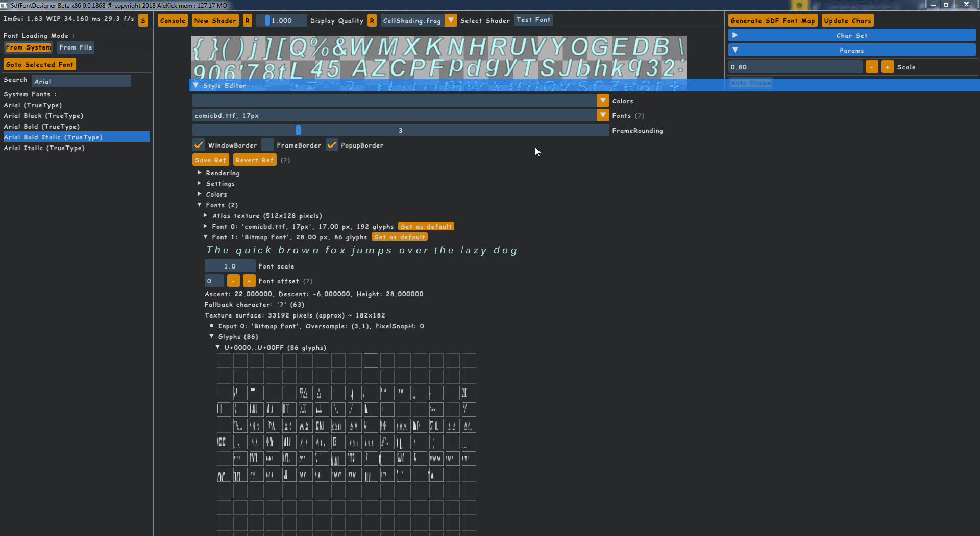Screen dimensions: 980x536
Task: Click the R button next to New Shader
Action: pos(248,21)
